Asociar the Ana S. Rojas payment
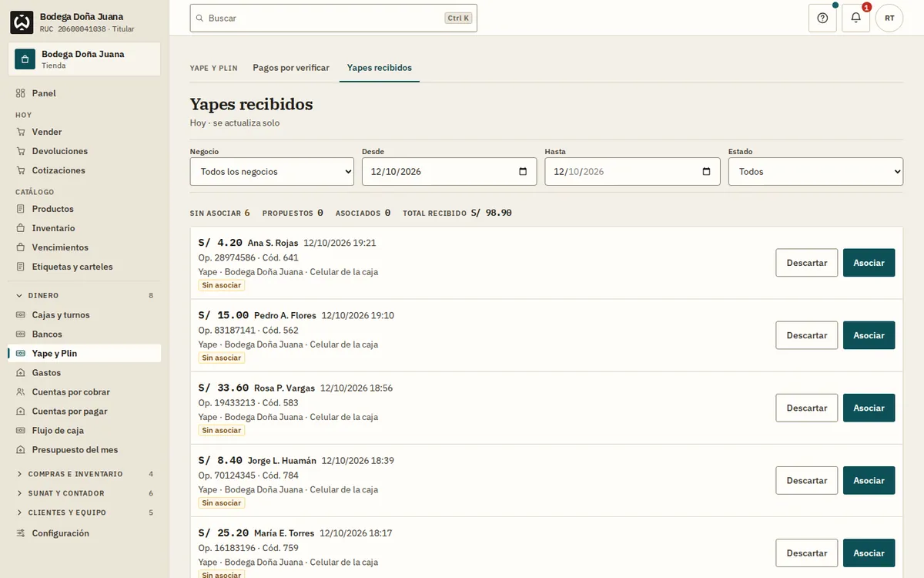This screenshot has width=924, height=578. coord(869,263)
